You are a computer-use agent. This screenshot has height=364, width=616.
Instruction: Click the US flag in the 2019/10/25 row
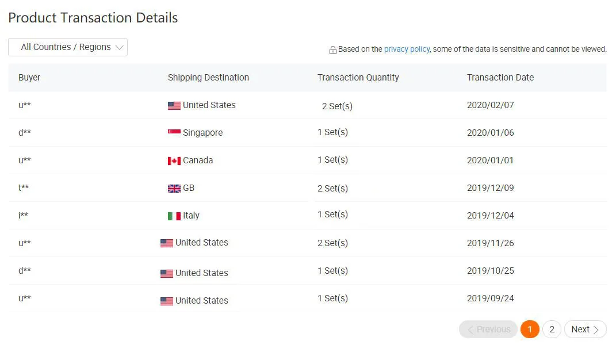[166, 273]
